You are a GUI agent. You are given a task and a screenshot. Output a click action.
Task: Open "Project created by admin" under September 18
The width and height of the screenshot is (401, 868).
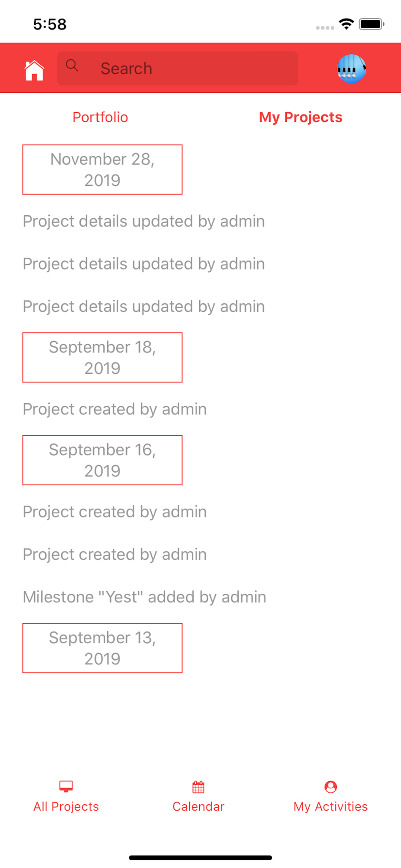[x=115, y=409]
